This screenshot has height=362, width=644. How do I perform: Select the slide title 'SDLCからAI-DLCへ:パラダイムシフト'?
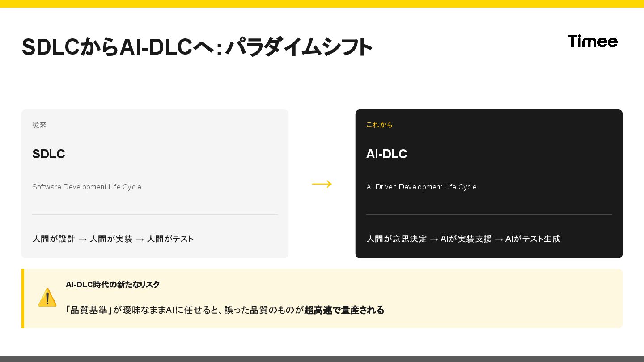tap(197, 47)
